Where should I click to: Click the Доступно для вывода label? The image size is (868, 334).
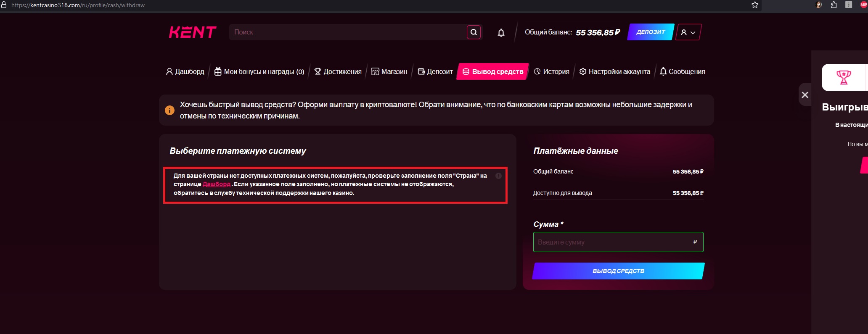click(563, 193)
